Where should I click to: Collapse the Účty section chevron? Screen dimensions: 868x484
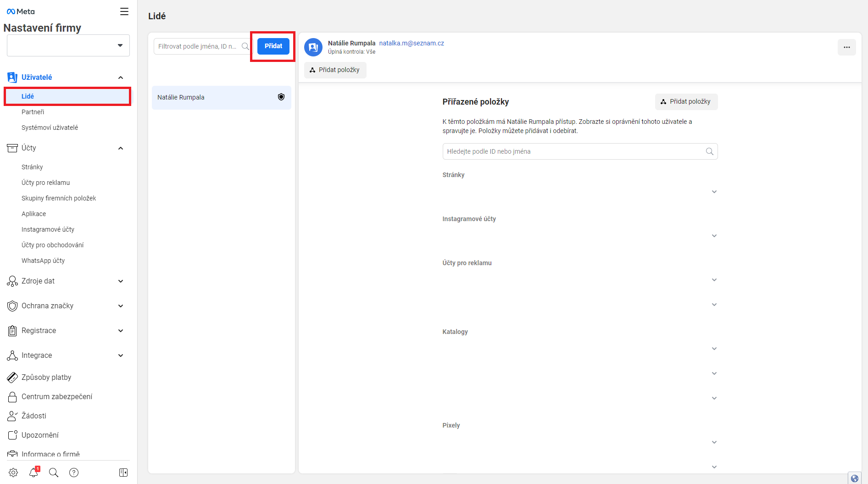coord(121,148)
